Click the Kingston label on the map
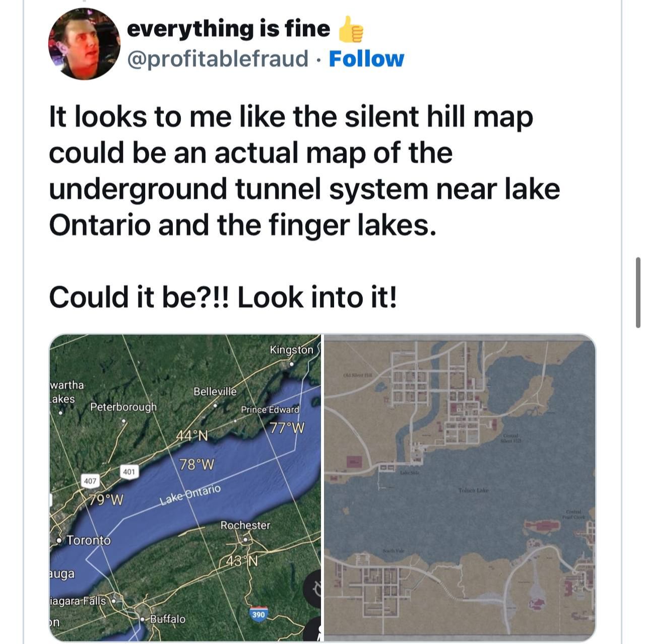The width and height of the screenshot is (645, 644). coord(291,349)
